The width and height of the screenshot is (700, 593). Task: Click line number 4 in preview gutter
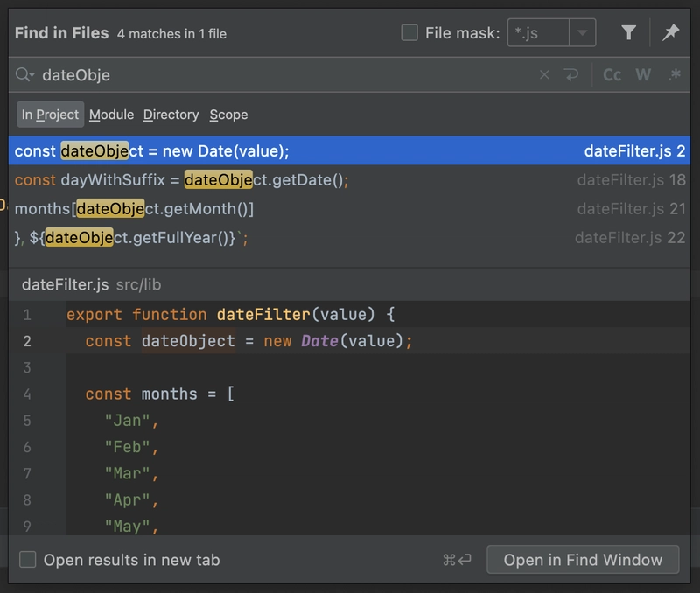point(27,394)
